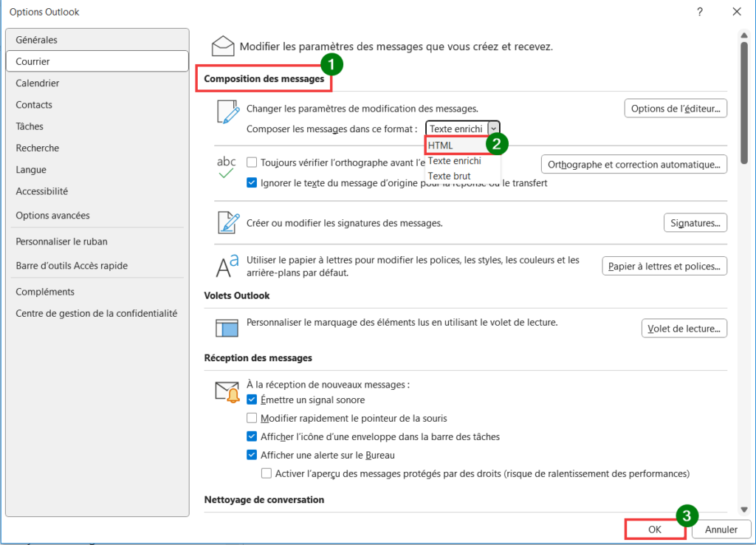Choose HTML from the format list
The height and width of the screenshot is (545, 756).
(456, 145)
